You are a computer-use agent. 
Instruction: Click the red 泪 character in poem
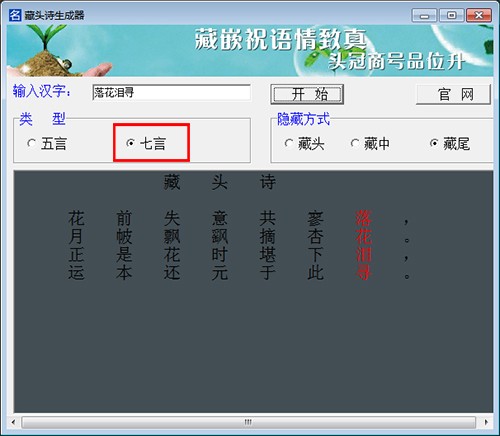pos(363,255)
